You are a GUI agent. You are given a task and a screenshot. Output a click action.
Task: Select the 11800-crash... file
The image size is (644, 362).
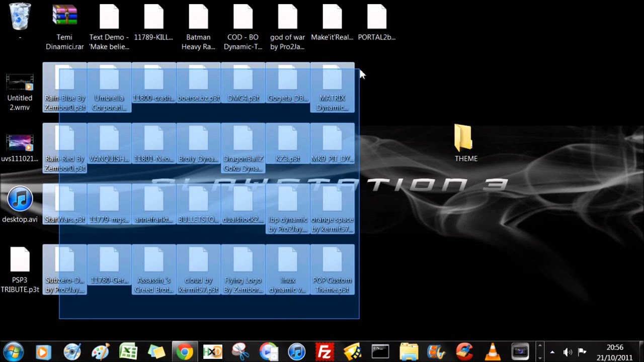(154, 83)
